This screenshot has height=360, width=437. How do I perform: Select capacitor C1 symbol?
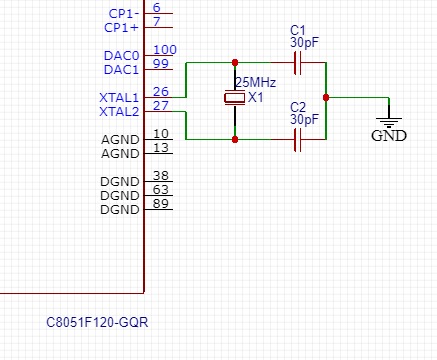tap(298, 62)
